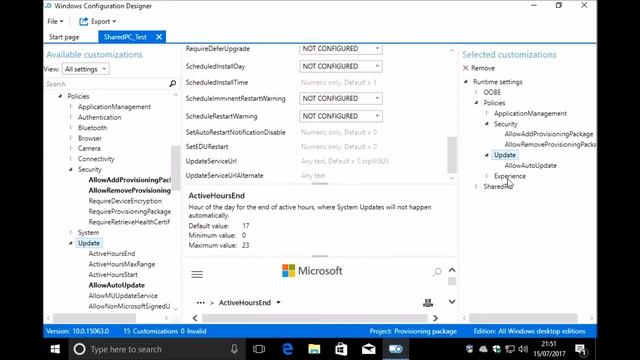The image size is (640, 360).
Task: Click docs pane scroll left arrow
Action: pos(195,318)
